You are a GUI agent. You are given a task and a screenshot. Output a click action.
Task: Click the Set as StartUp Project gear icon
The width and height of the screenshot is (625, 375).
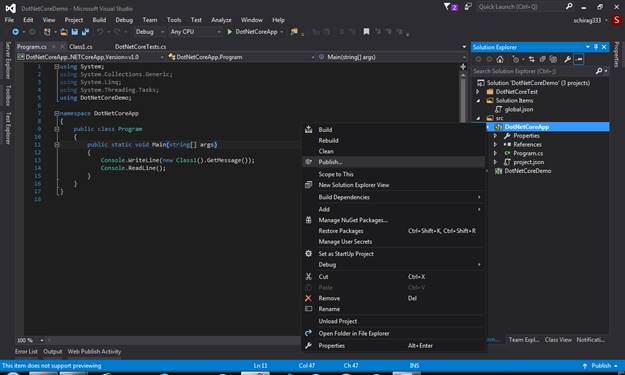tap(308, 253)
